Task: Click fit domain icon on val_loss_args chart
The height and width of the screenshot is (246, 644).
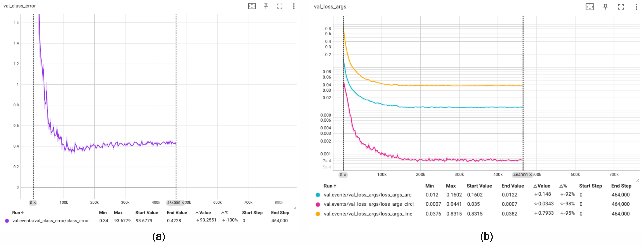Action: (x=590, y=7)
